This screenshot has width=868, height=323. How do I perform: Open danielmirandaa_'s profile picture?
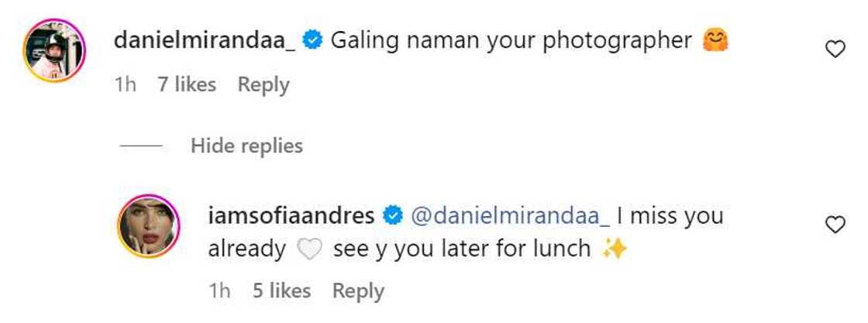[x=54, y=50]
